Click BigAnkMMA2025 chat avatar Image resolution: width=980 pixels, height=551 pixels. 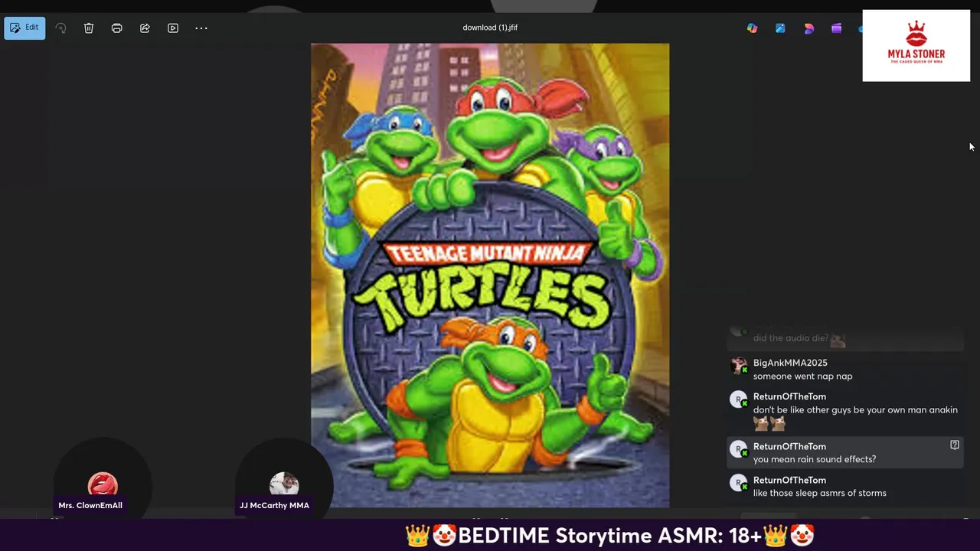pos(739,366)
